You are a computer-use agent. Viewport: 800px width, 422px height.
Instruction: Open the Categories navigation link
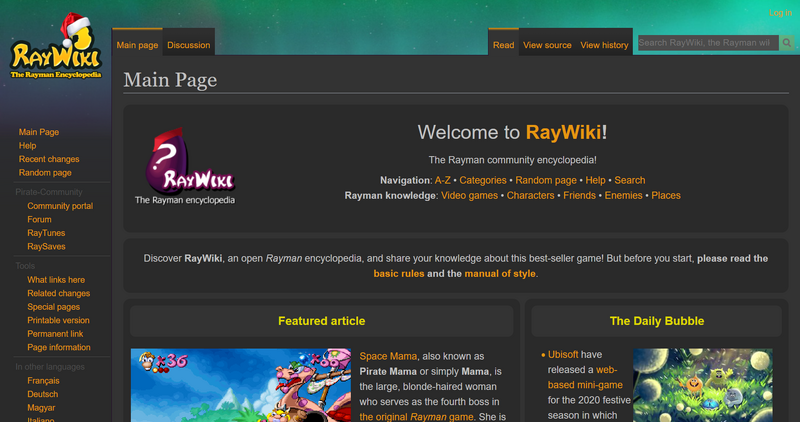(x=483, y=180)
